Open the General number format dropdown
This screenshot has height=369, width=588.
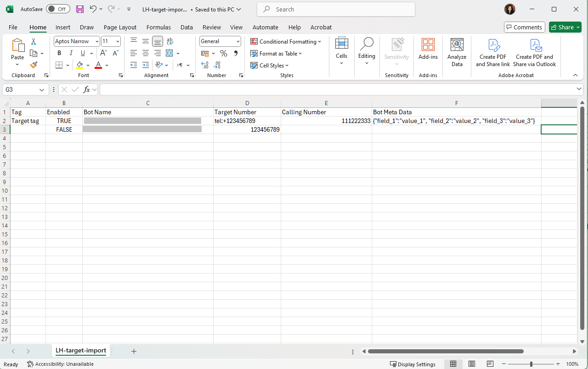click(x=238, y=41)
